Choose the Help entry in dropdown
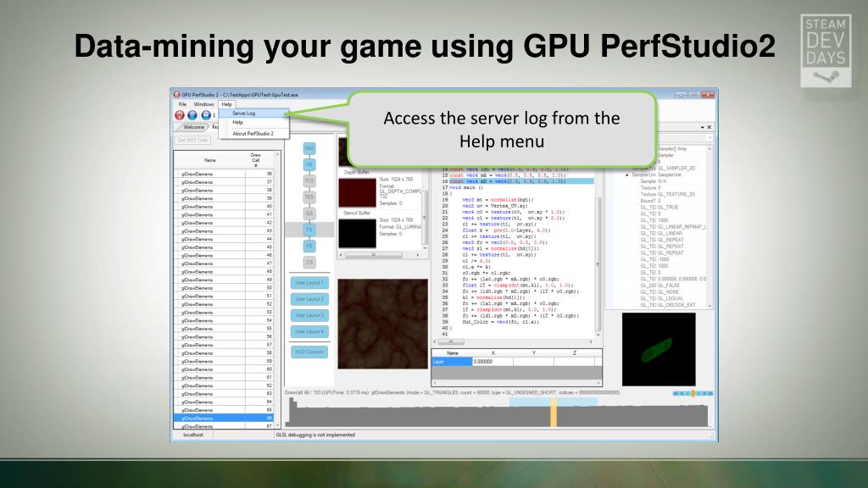This screenshot has width=868, height=488. [253, 122]
